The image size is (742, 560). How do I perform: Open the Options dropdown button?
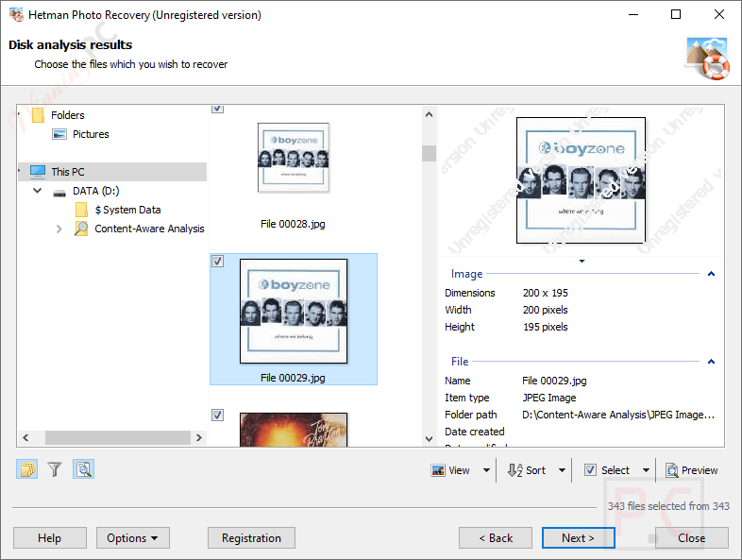click(x=133, y=537)
